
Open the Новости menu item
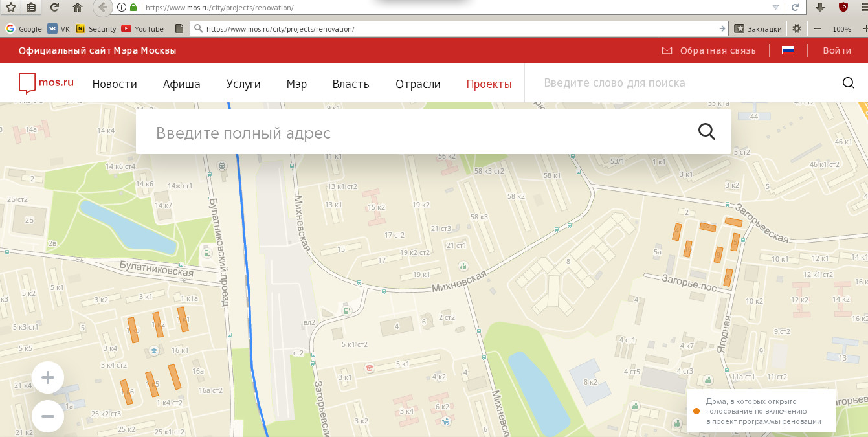click(115, 84)
